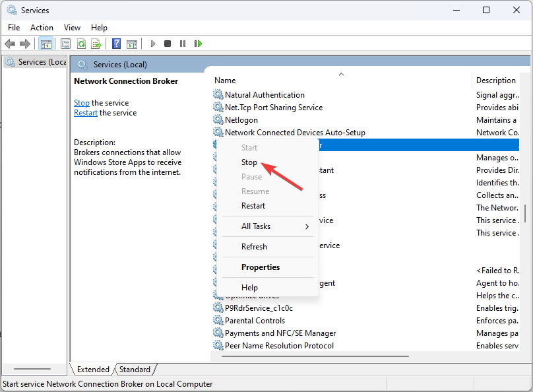The image size is (533, 392).
Task: Click the '<Failed to R.' description cell
Action: (497, 271)
